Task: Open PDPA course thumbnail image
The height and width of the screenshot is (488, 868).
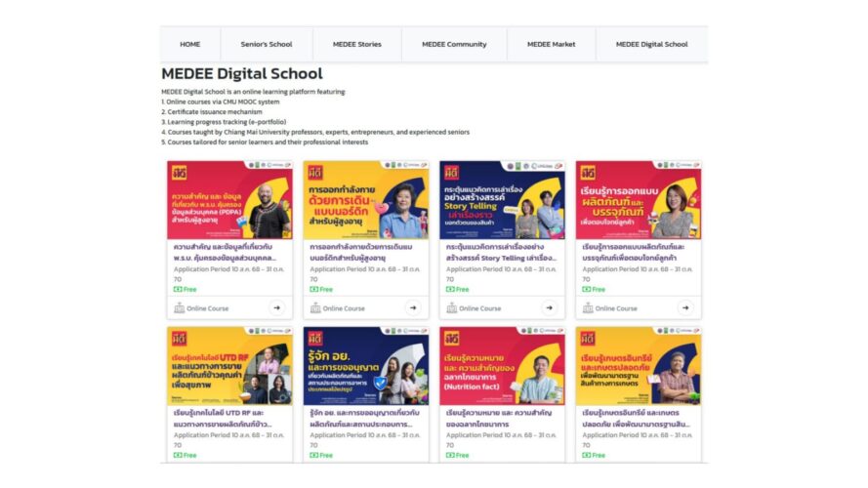Action: pos(229,200)
